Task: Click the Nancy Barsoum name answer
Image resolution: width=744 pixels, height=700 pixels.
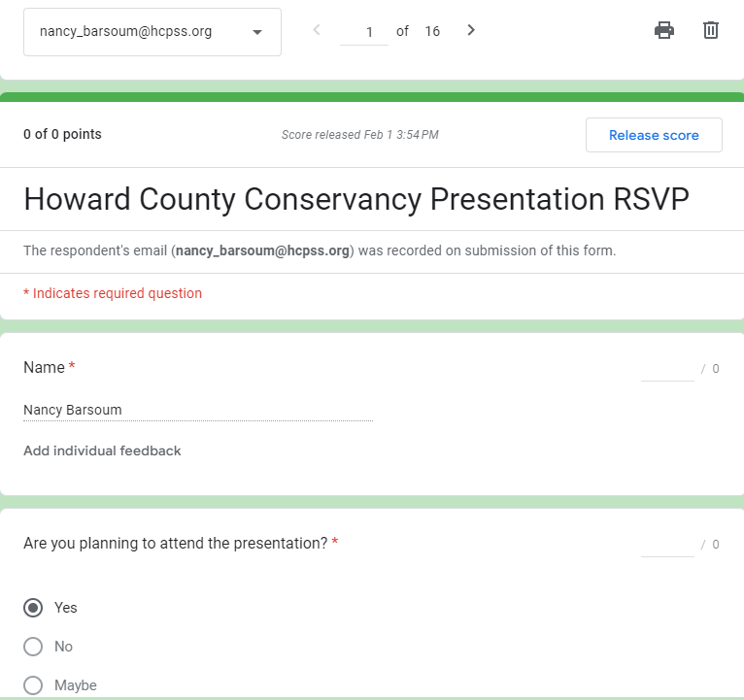Action: click(73, 410)
